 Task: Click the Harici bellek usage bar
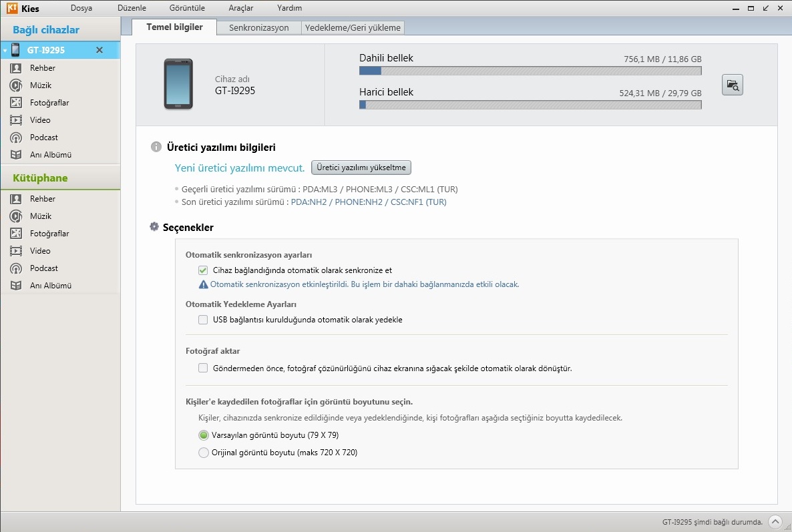530,105
